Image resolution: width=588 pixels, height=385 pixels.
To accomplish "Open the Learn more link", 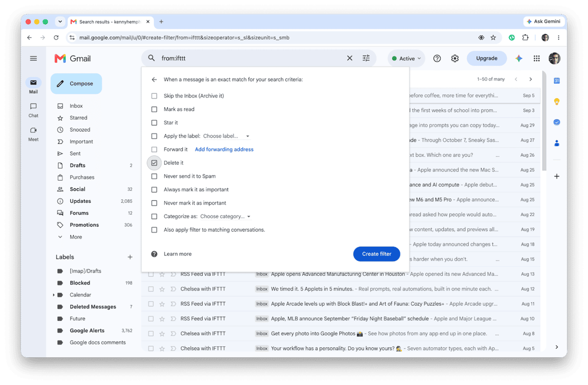I will pos(177,254).
